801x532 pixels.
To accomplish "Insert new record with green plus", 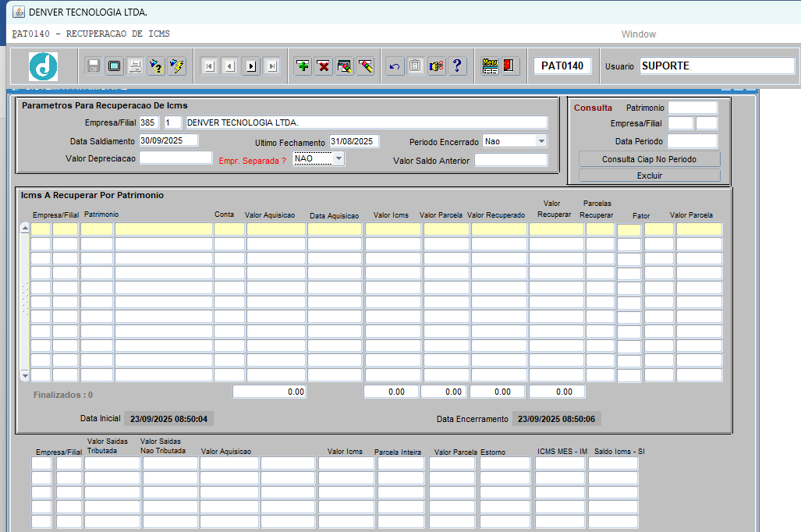I will [303, 66].
